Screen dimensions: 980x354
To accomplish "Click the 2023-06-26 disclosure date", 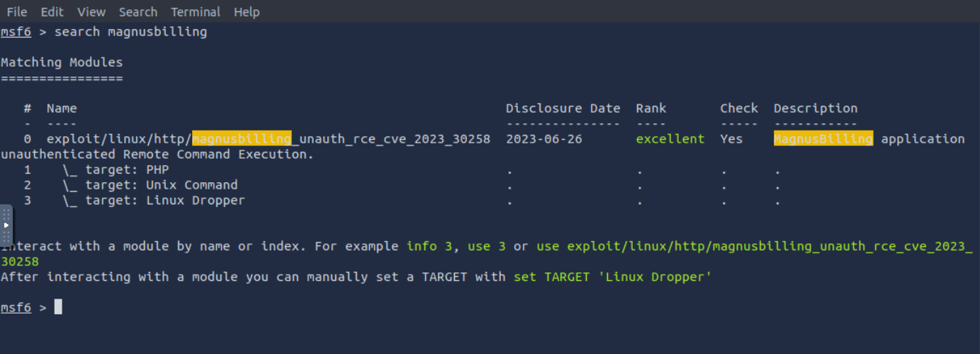I will pos(544,139).
